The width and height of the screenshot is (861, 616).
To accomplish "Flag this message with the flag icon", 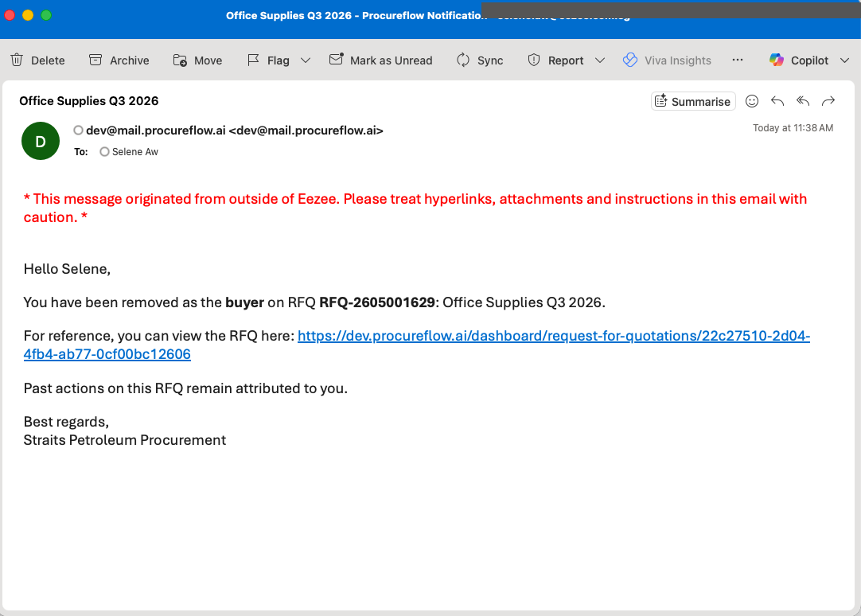I will coord(253,60).
